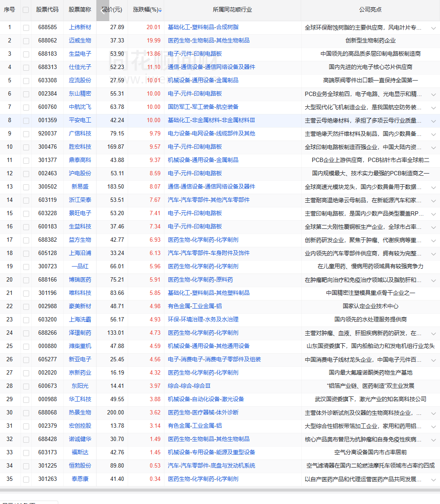Expand the 上海沿浦 row description
Image resolution: width=440 pixels, height=504 pixels.
[434, 254]
